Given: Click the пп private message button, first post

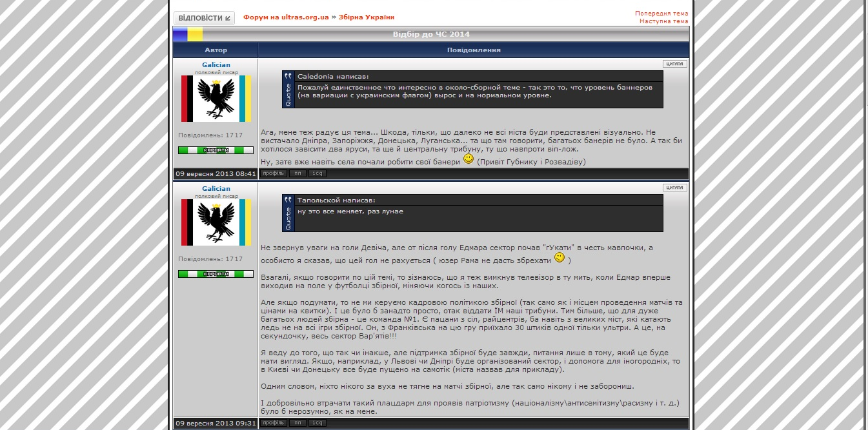Looking at the screenshot, I should tap(298, 173).
